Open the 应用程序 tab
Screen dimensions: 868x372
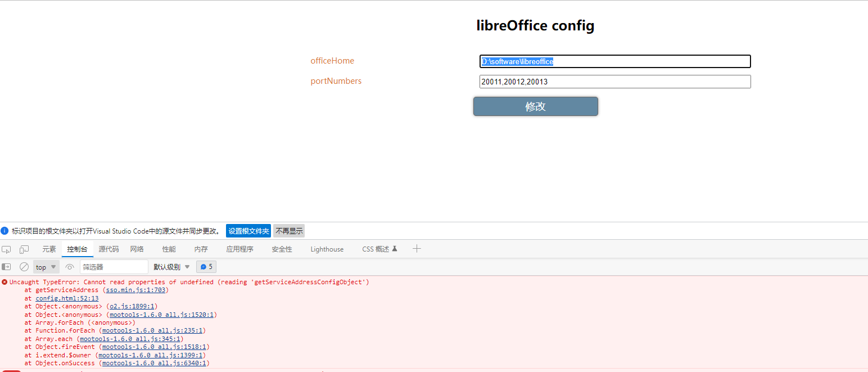click(x=240, y=249)
